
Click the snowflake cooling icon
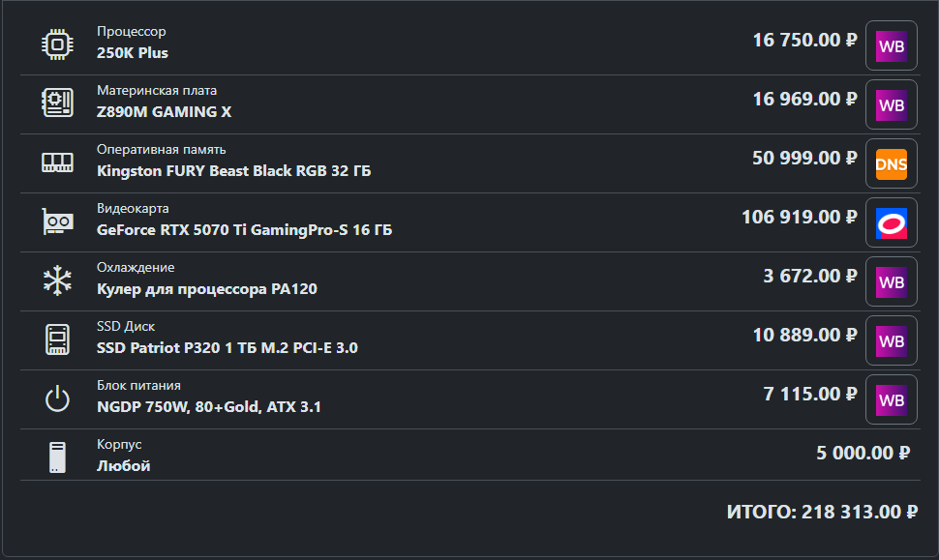pos(57,280)
